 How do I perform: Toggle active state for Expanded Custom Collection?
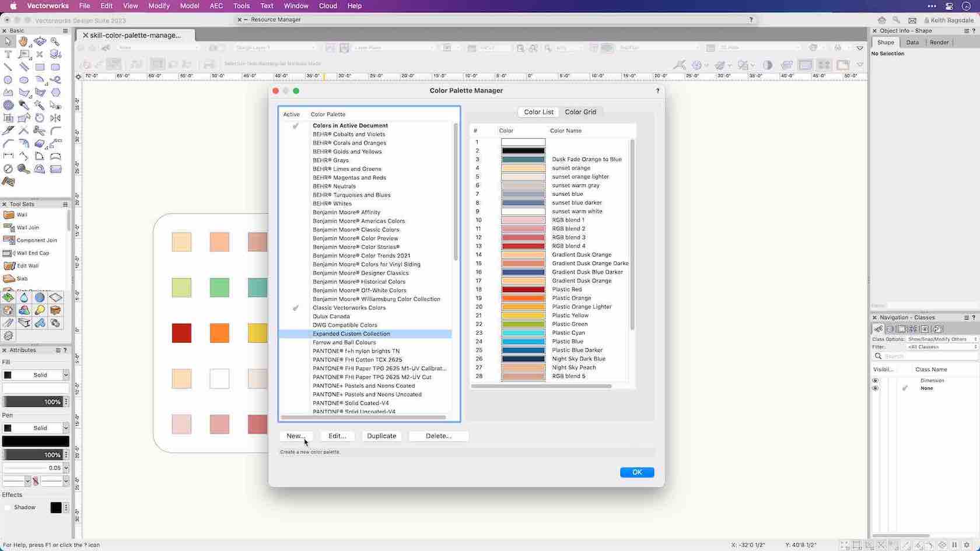coord(296,334)
